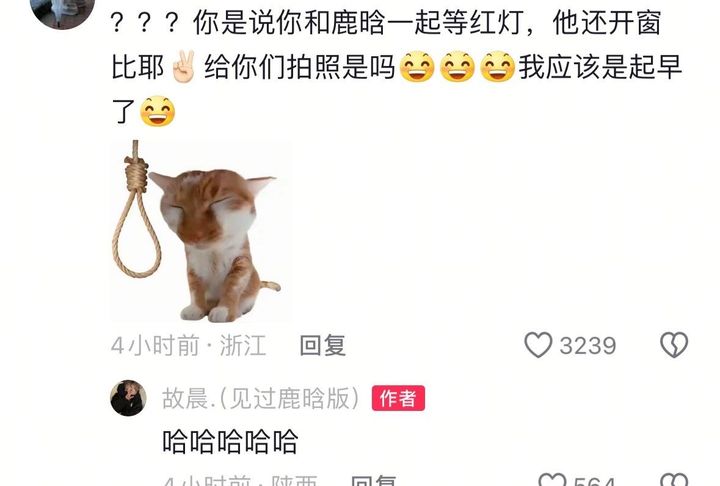Like the comment showing 3239 likes
The image size is (720, 486).
[x=538, y=345]
